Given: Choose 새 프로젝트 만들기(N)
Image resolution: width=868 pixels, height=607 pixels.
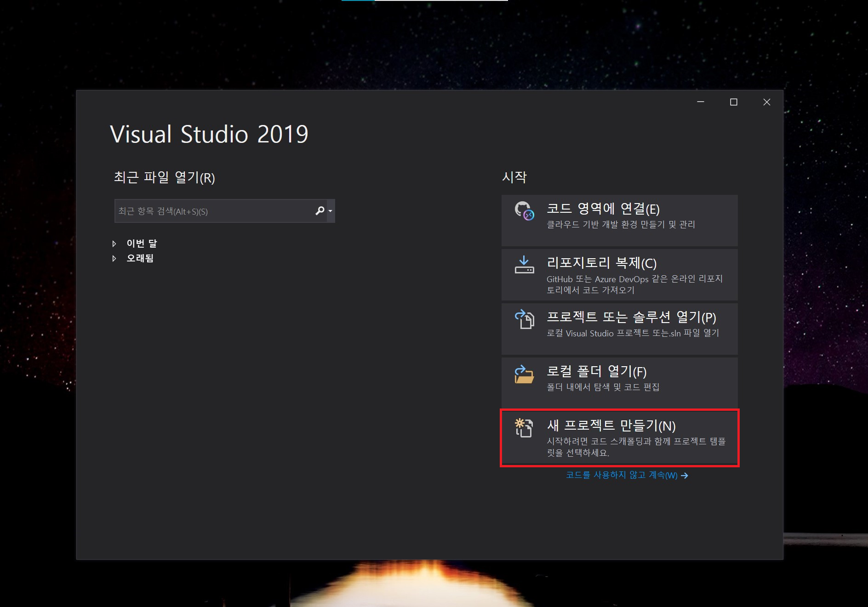Looking at the screenshot, I should coord(619,438).
